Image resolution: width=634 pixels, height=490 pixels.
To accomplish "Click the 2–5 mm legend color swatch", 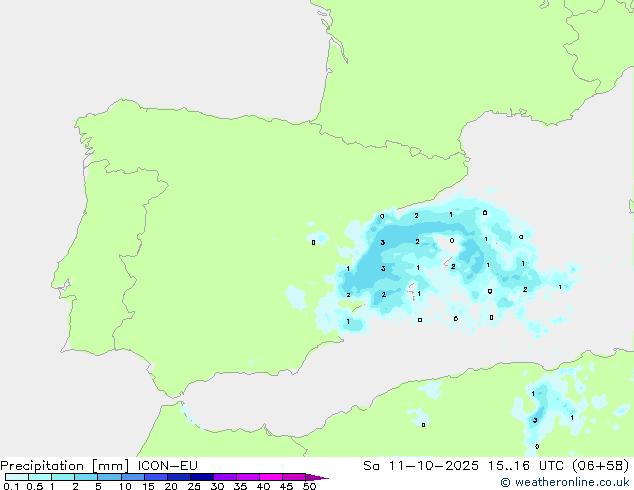I will (86, 477).
